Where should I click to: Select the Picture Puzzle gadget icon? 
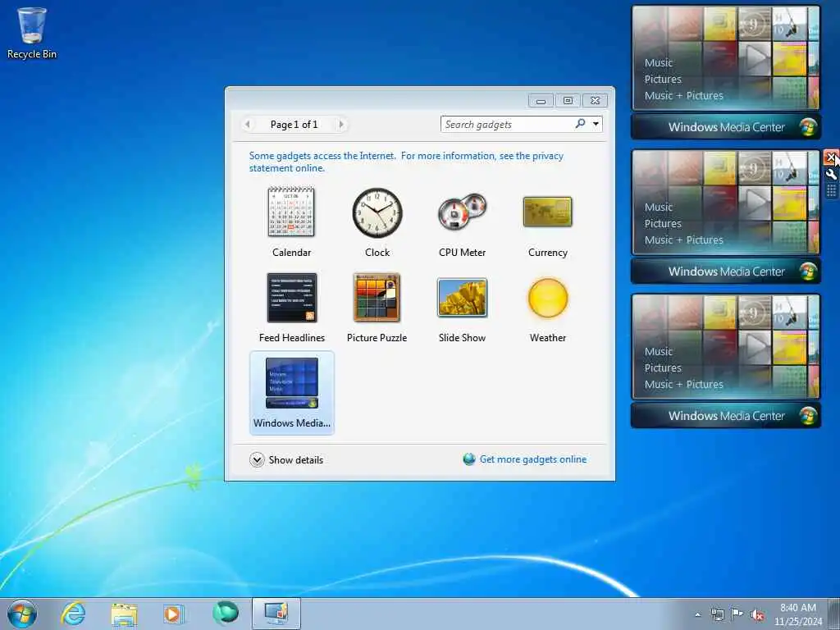pyautogui.click(x=377, y=297)
